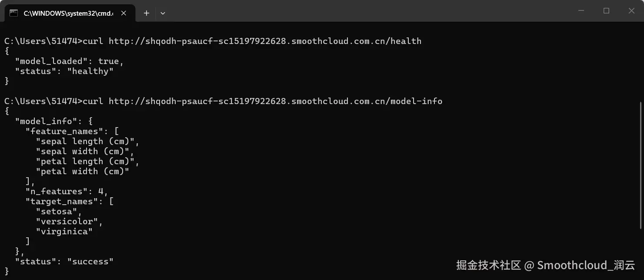Click the /model-info URL in second curl command
The width and height of the screenshot is (644, 280).
275,101
